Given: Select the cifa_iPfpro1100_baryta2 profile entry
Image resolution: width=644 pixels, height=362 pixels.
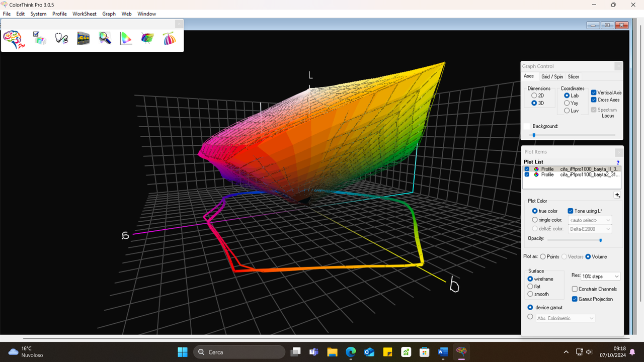Looking at the screenshot, I should (x=578, y=174).
